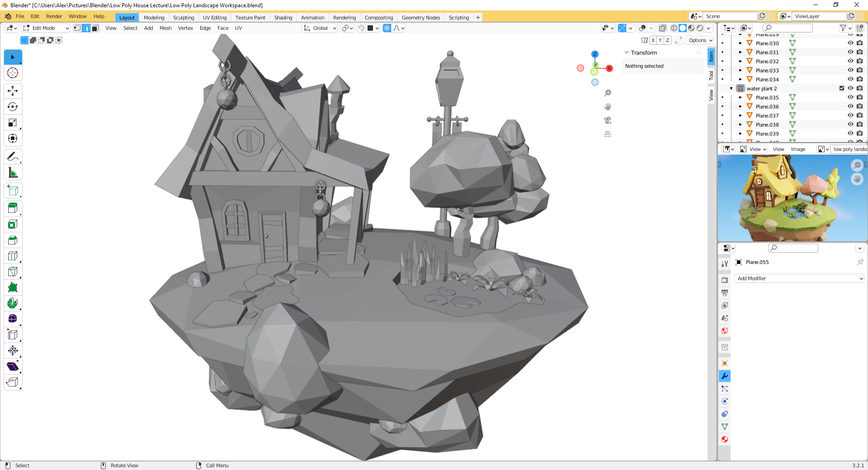868x470 pixels.
Task: Activate the Spin tool
Action: pyautogui.click(x=13, y=303)
